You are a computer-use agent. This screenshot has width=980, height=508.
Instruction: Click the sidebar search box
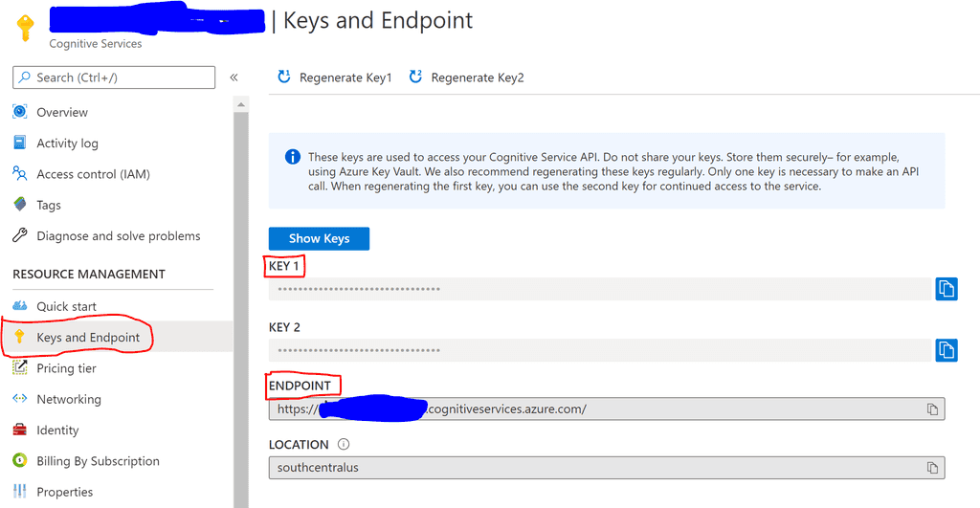tap(114, 77)
